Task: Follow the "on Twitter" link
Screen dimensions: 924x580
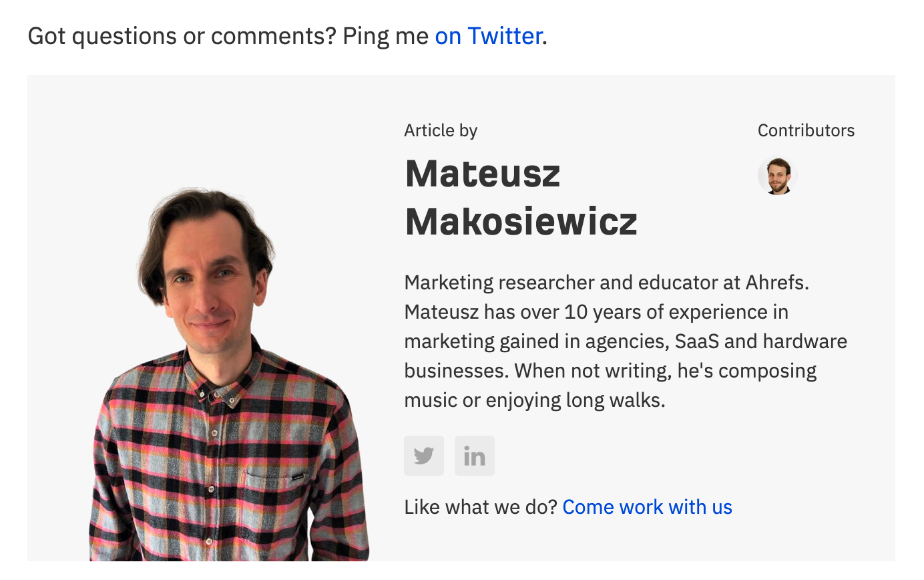Action: pos(488,36)
